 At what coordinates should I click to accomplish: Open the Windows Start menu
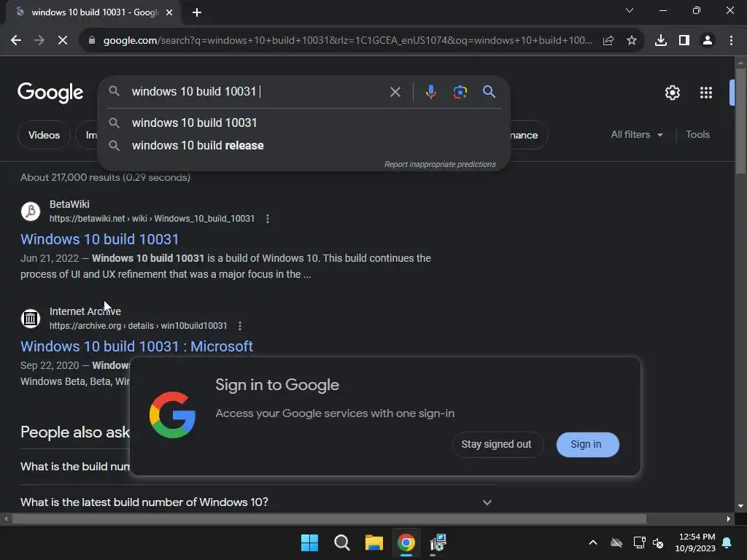click(x=309, y=542)
